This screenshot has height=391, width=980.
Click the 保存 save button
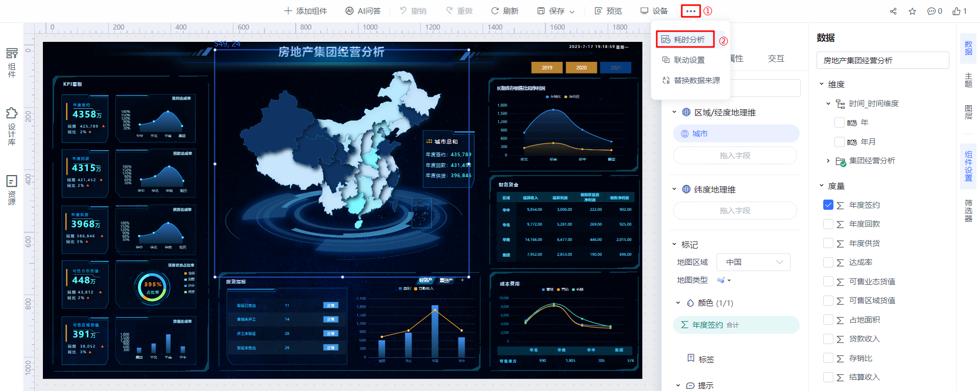point(551,11)
